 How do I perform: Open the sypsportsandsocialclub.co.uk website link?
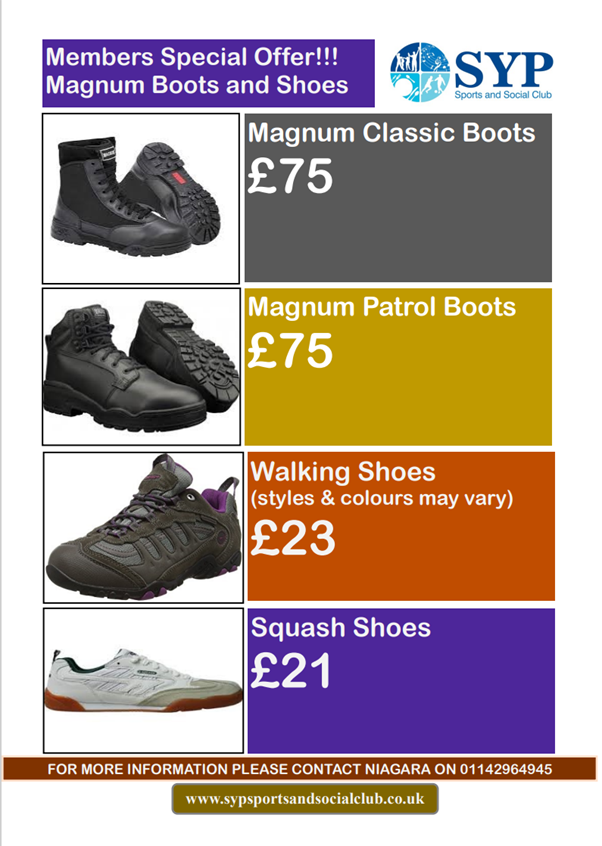305,799
